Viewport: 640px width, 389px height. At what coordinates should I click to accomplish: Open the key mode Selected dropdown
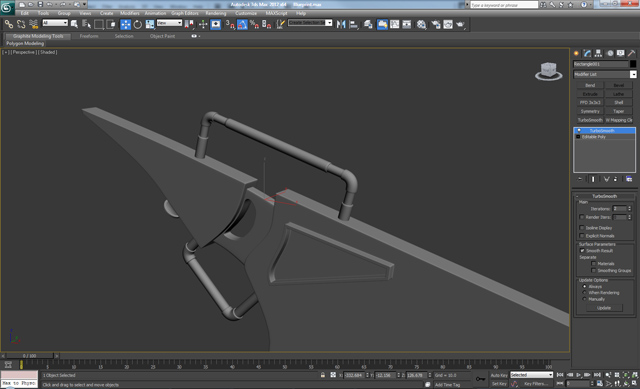tap(531, 375)
